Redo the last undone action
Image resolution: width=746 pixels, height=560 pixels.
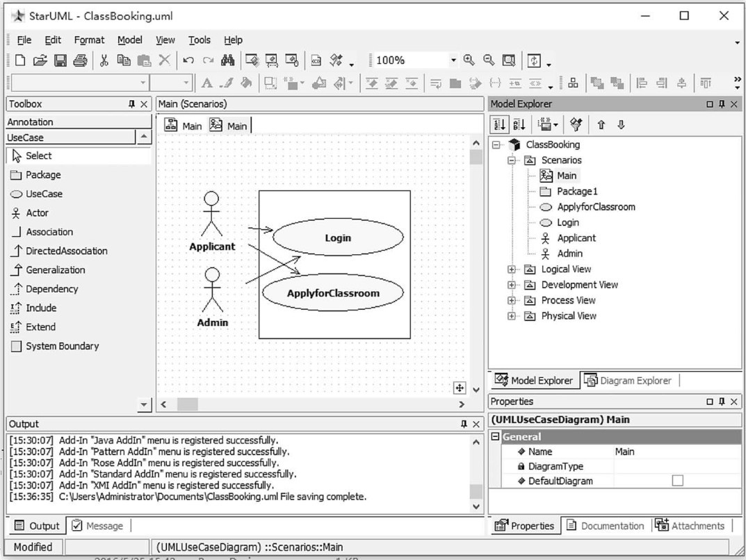click(x=208, y=60)
